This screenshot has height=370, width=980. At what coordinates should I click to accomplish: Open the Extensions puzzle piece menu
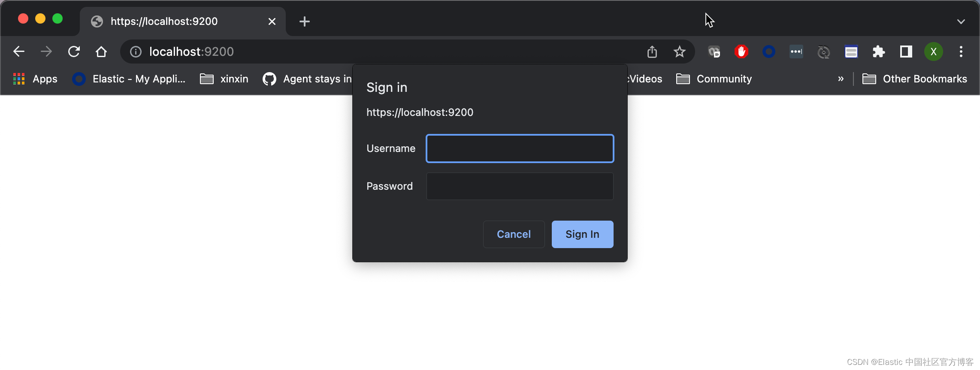click(x=878, y=52)
